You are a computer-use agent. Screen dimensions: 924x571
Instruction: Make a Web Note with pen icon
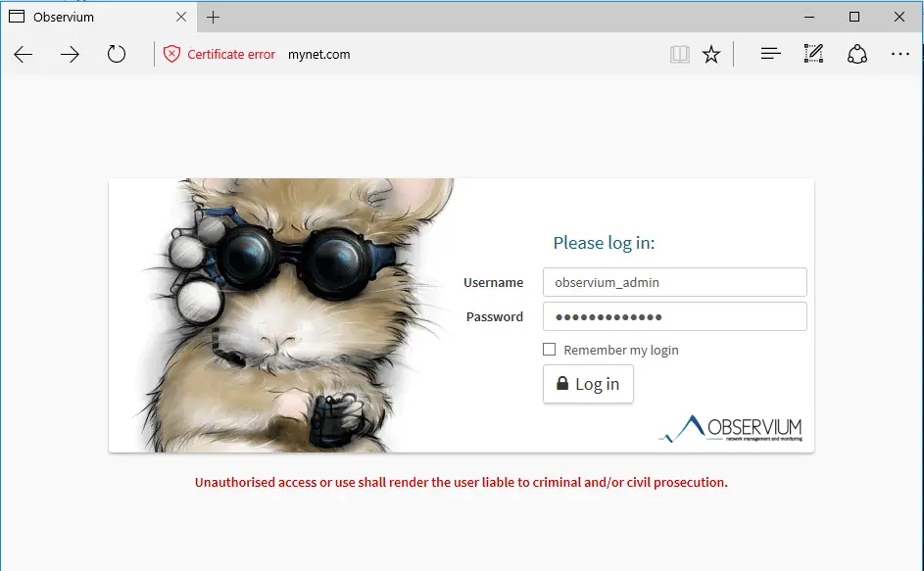tap(814, 54)
